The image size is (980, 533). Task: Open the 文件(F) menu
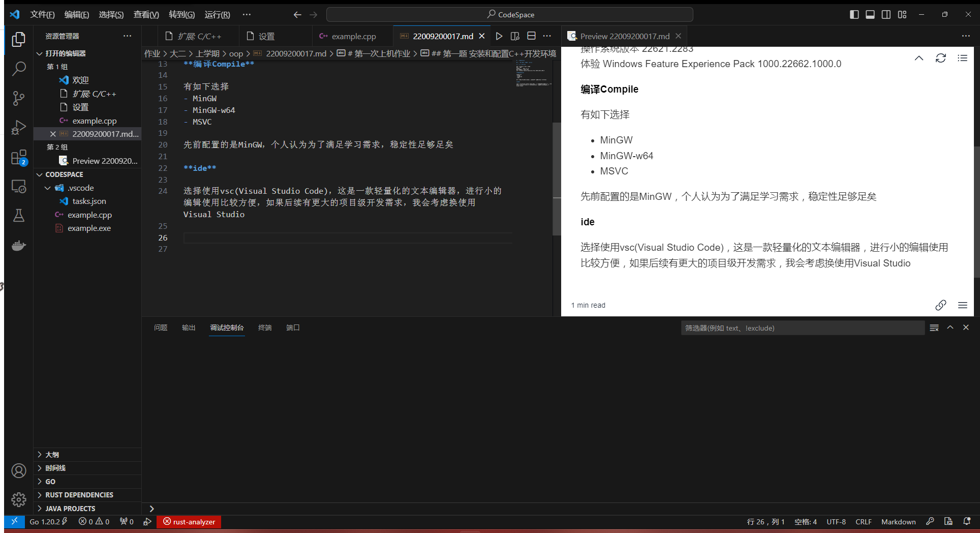42,15
